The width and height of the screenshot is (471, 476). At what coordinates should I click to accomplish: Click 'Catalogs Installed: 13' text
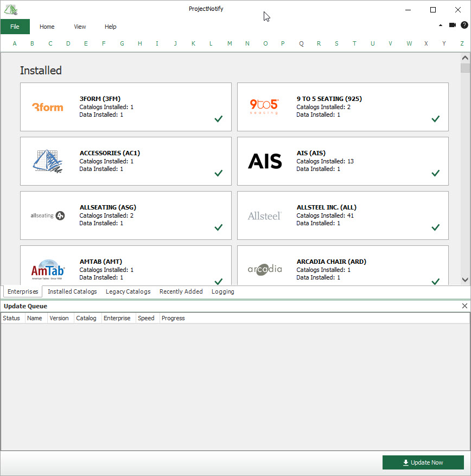point(325,161)
